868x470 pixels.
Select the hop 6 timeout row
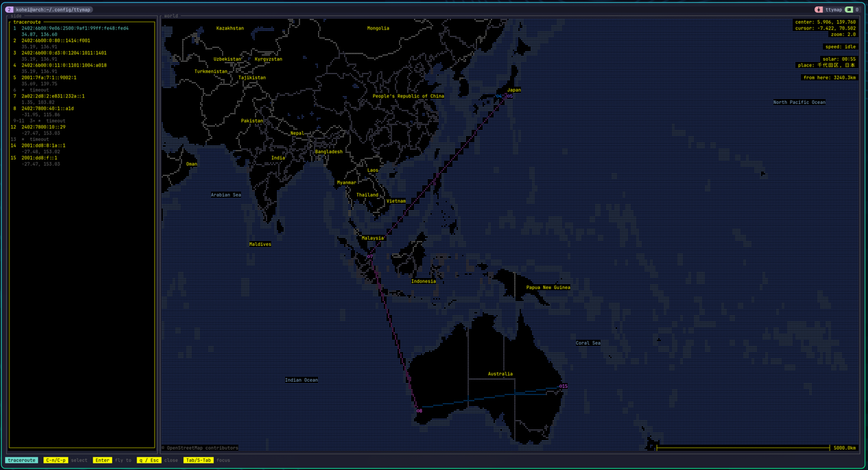[x=31, y=90]
